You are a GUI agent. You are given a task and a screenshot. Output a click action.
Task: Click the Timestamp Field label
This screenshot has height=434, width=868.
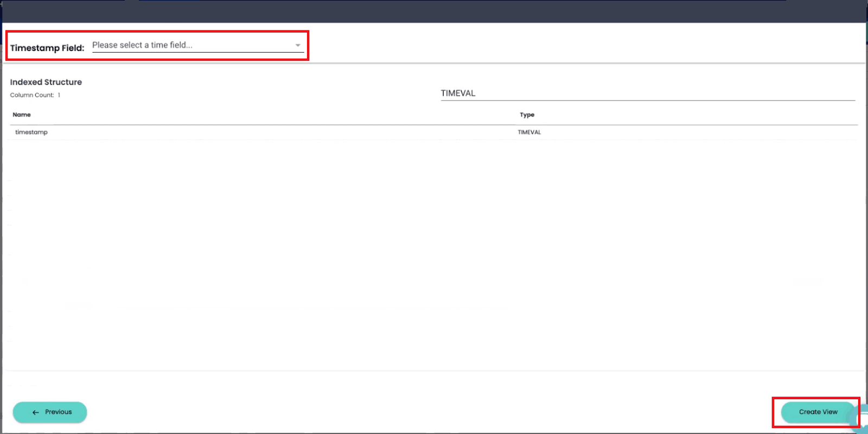[x=47, y=48]
